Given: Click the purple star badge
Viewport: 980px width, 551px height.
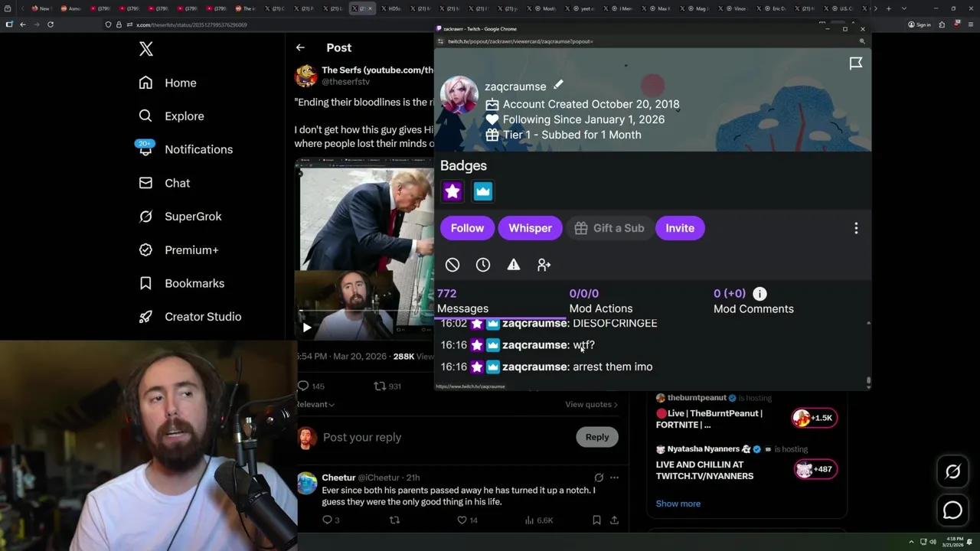Looking at the screenshot, I should pyautogui.click(x=452, y=191).
